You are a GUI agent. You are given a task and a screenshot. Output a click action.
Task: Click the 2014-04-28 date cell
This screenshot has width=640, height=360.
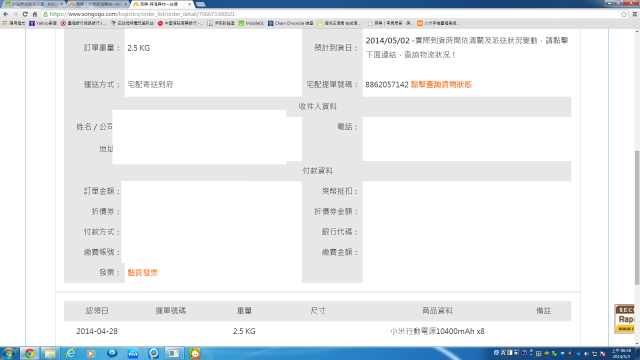(97, 331)
